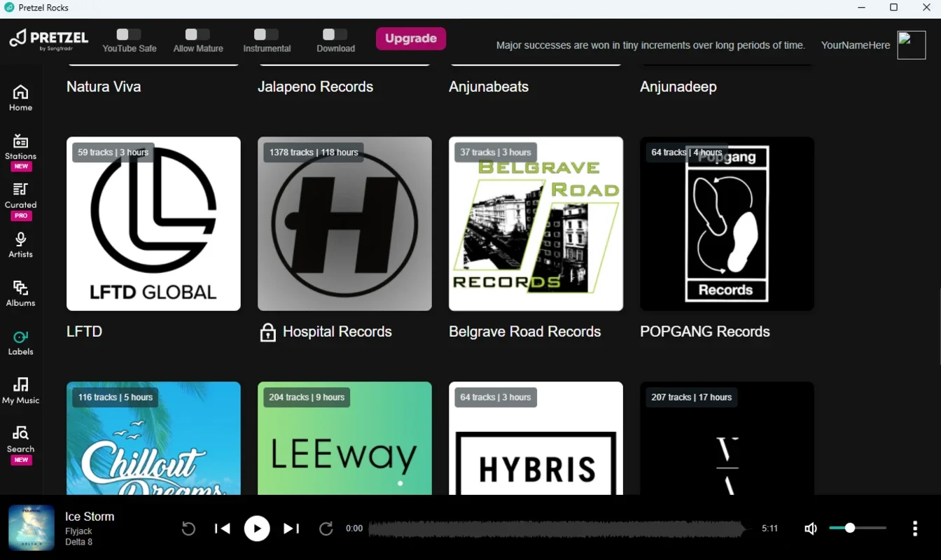Click the Pretzel logo

pyautogui.click(x=49, y=39)
